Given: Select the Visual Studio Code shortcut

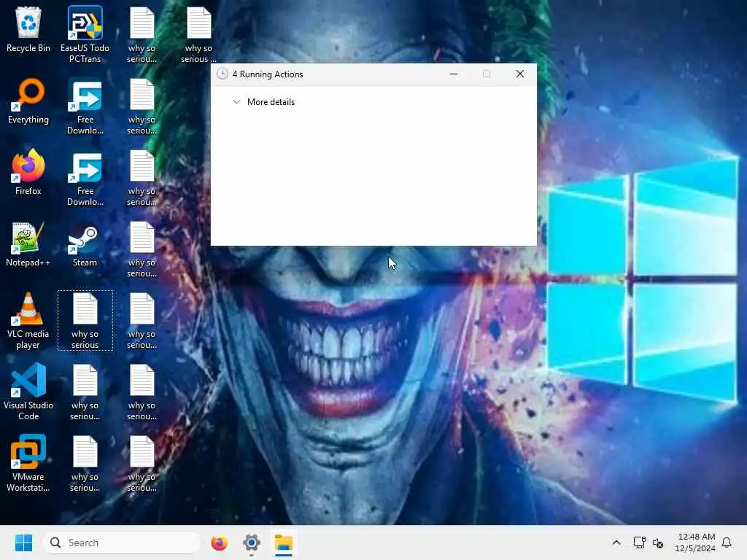Looking at the screenshot, I should [28, 392].
